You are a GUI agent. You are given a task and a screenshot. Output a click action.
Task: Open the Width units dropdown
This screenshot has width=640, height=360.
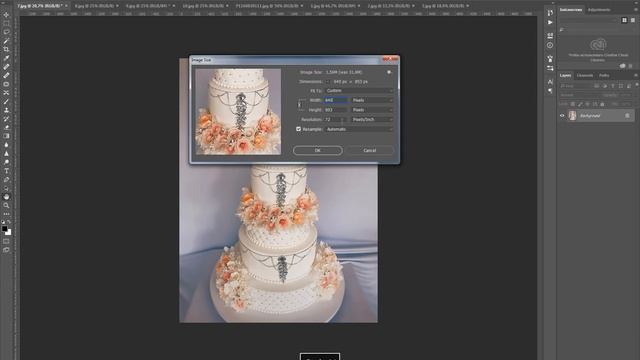coord(372,100)
